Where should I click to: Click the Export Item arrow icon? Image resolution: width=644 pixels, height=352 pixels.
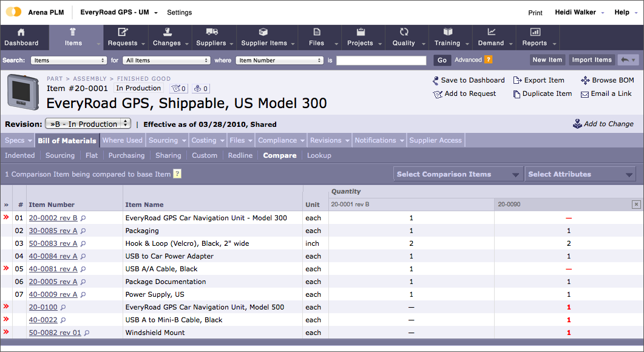pos(518,81)
